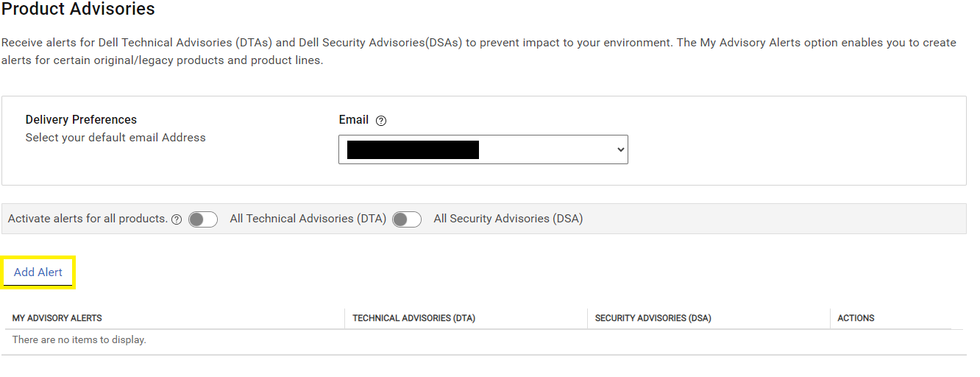
Task: Click the 'All Security Advisories (DSA)' label text
Action: click(x=508, y=219)
